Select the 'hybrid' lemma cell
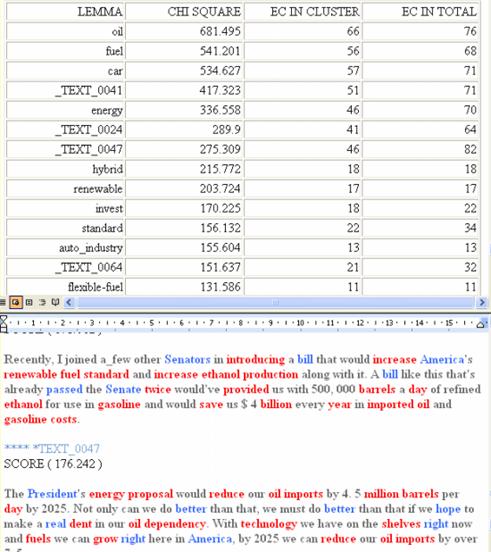491x552 pixels. pos(66,169)
